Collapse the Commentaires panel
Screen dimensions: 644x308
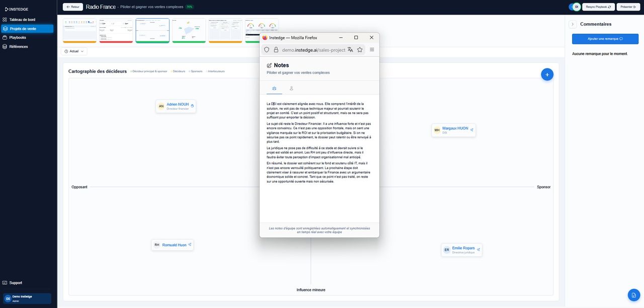(572, 23)
